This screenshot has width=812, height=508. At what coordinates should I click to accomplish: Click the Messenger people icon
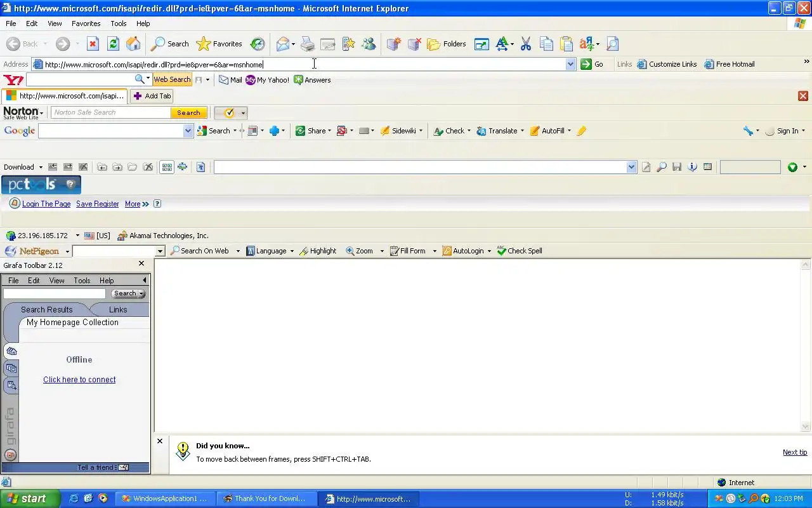369,44
